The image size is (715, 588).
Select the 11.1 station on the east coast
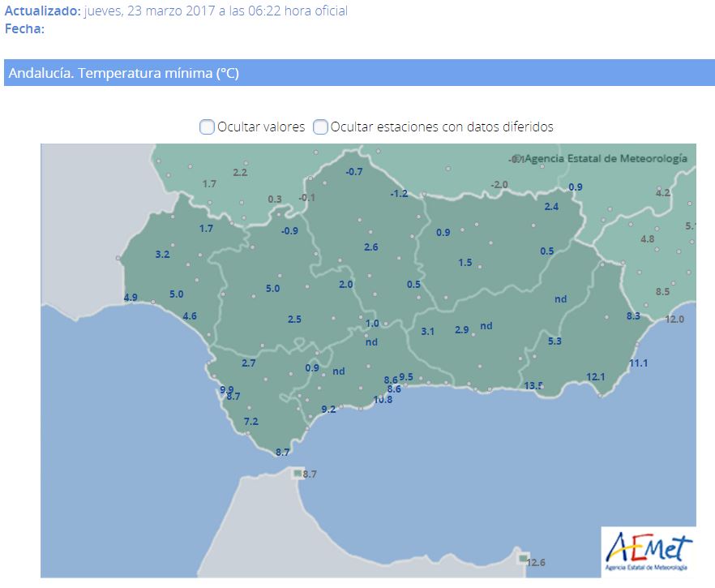pos(639,363)
